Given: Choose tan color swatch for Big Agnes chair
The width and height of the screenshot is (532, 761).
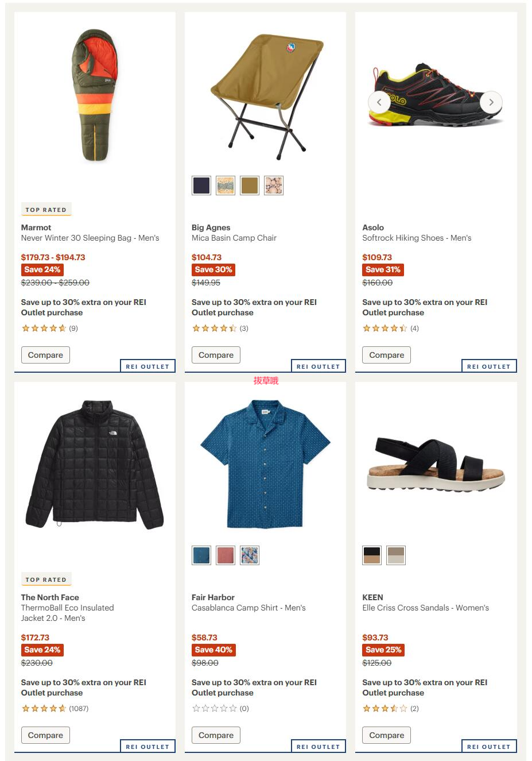Looking at the screenshot, I should coord(250,186).
